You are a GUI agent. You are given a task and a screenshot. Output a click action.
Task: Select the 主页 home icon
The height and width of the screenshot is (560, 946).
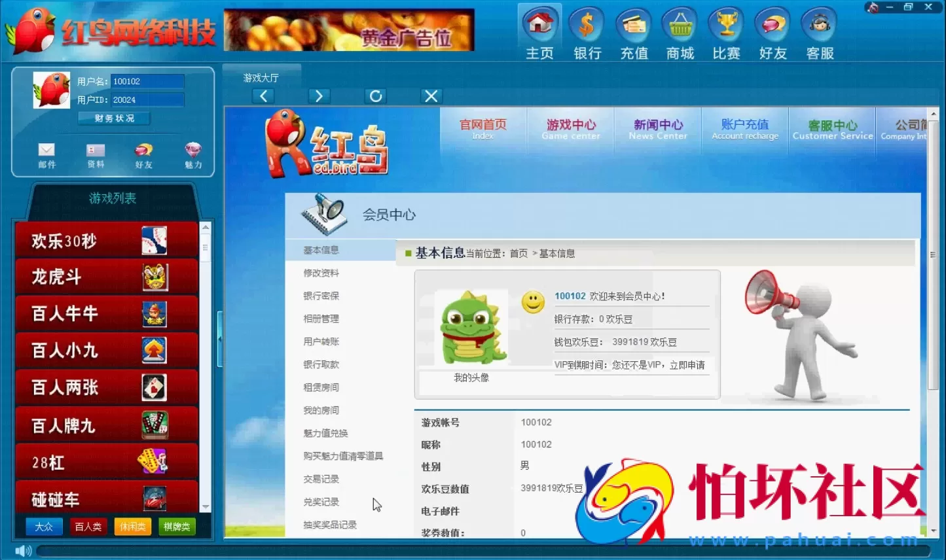[539, 29]
